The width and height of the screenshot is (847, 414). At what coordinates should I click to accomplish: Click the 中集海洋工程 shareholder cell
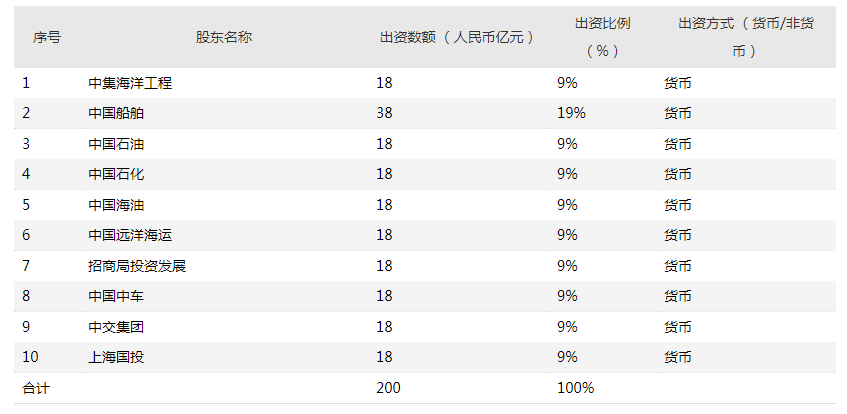pyautogui.click(x=130, y=83)
